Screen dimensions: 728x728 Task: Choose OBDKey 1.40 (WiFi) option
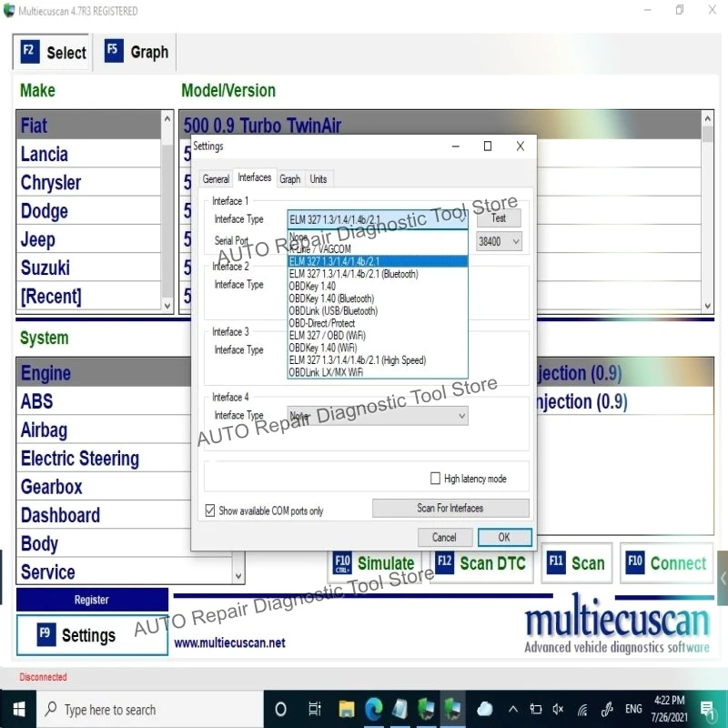[378, 348]
